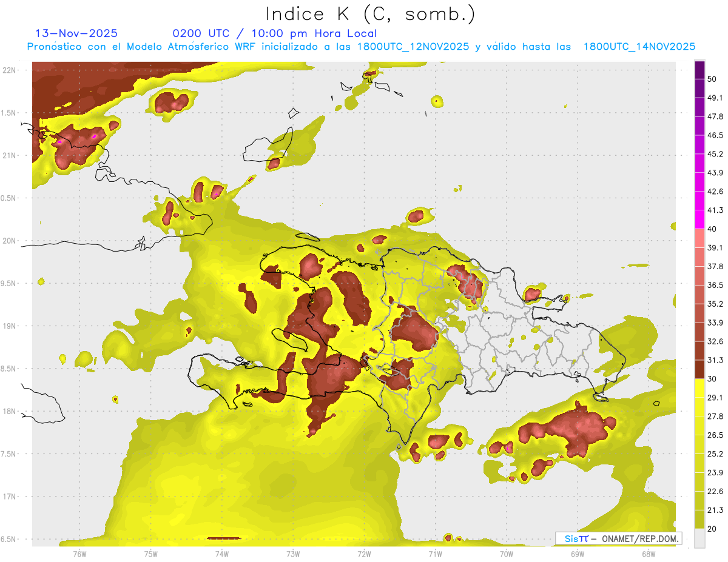Click the 75W longitude label
The height and width of the screenshot is (562, 728).
pos(150,554)
